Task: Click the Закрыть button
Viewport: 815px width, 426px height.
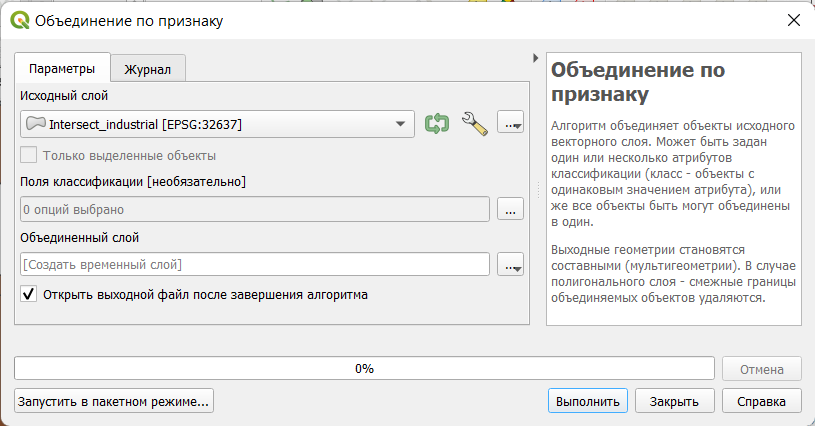Action: click(675, 401)
